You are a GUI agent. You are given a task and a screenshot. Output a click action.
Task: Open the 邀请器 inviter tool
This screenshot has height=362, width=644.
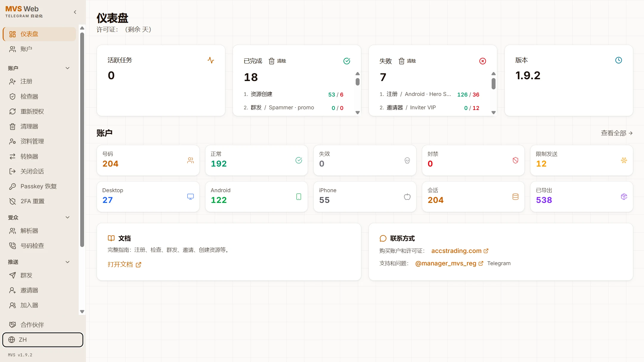[x=29, y=290]
